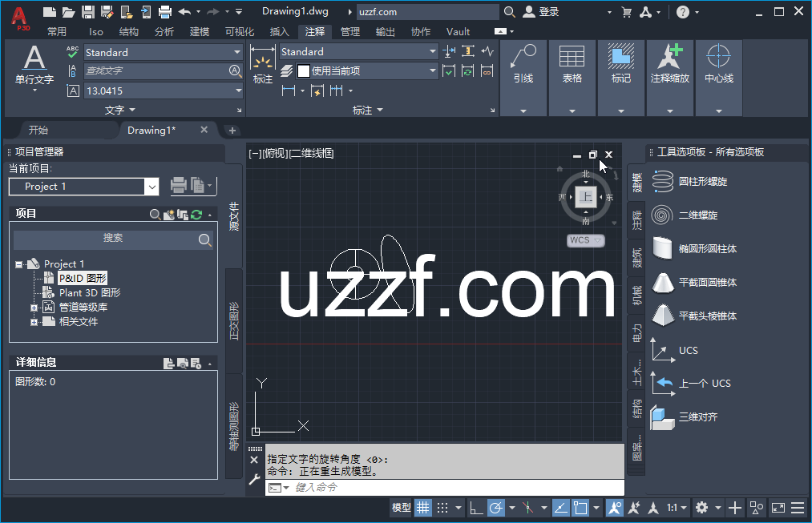Click the dimension (标注) tool button
The height and width of the screenshot is (523, 812).
click(x=263, y=65)
